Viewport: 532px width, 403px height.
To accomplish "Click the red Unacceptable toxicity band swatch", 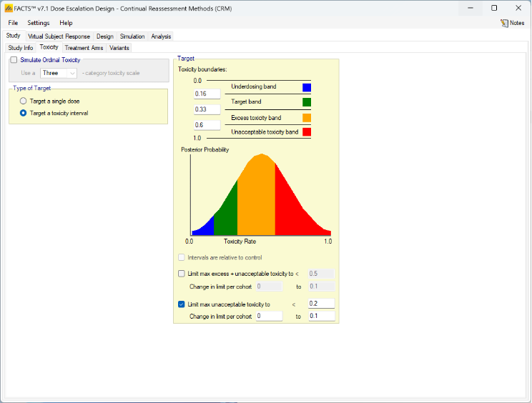I will tap(307, 132).
